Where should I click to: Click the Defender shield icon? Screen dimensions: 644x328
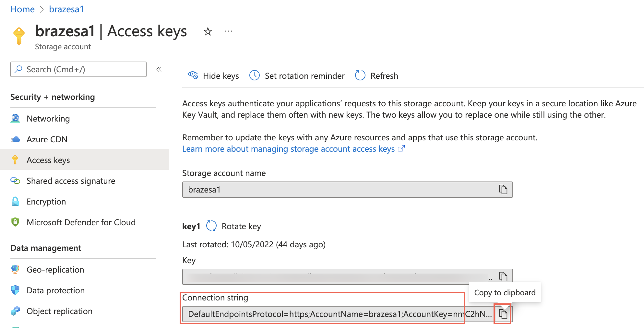[15, 222]
